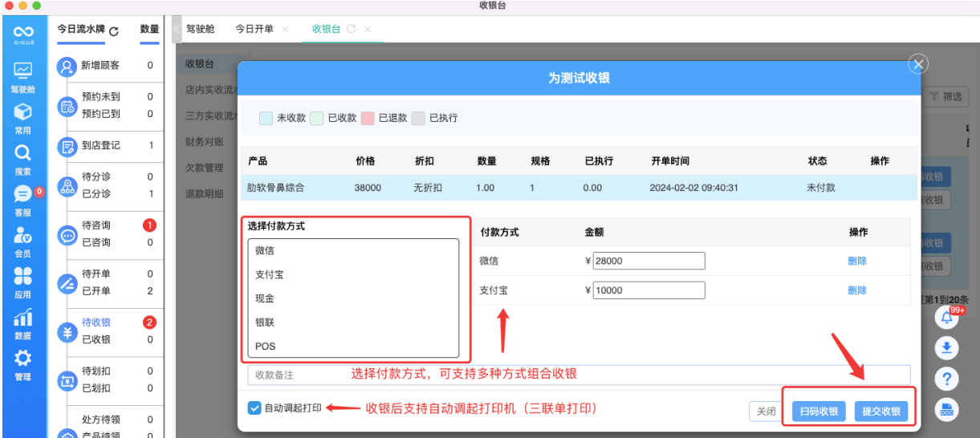Select the 新增顾客 icon

[x=67, y=67]
